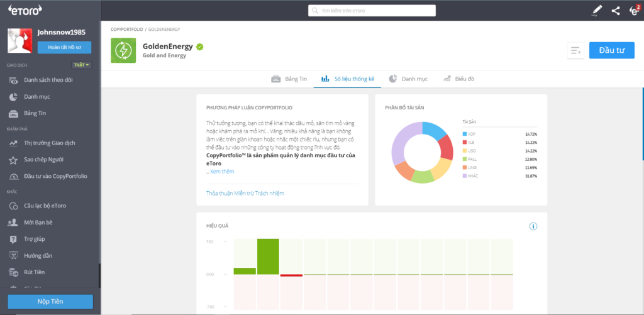Click the info icon in Hiệu quả panel
The width and height of the screenshot is (644, 315).
click(x=533, y=226)
